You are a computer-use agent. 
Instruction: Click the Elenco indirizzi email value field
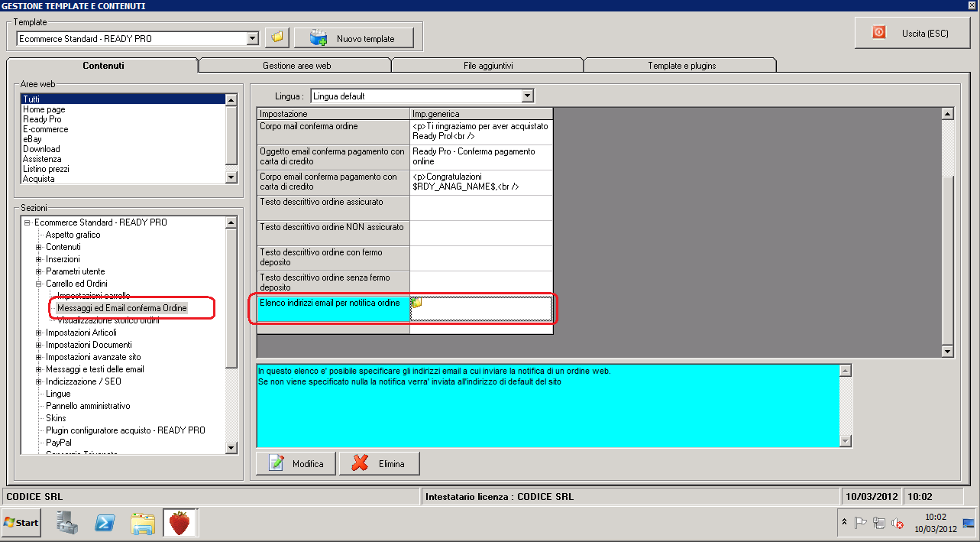481,309
